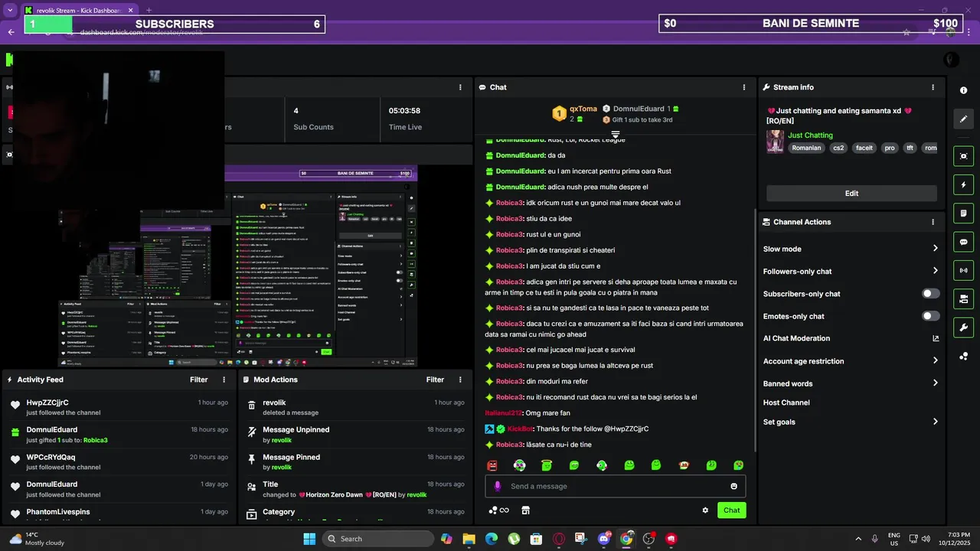Viewport: 980px width, 551px height.
Task: Open the info icon in right sidebar
Action: (963, 90)
